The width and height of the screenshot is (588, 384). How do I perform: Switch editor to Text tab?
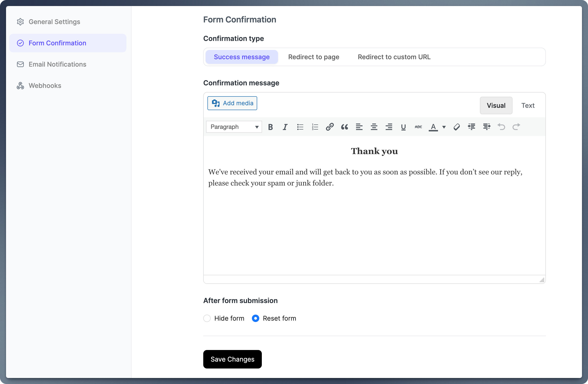tap(528, 105)
